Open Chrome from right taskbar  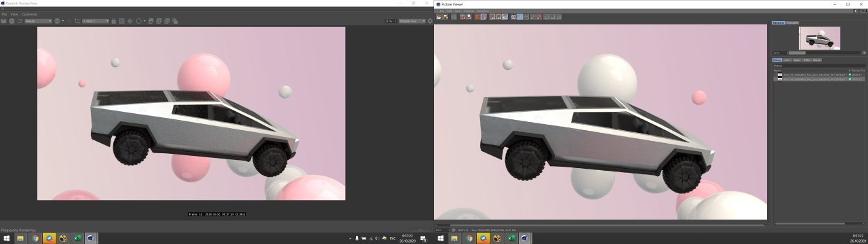[x=469, y=238]
